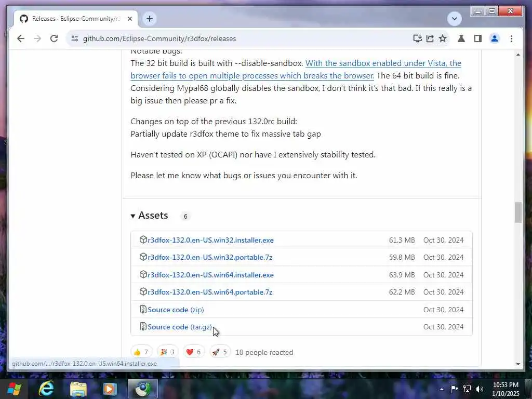Click file icon beside Source code (tar.gz)

tap(143, 327)
